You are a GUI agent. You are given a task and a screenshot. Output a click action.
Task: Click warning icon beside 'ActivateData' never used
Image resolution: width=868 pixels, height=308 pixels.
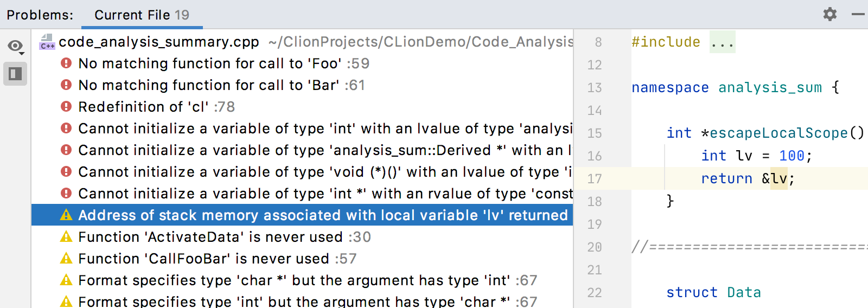pyautogui.click(x=66, y=237)
